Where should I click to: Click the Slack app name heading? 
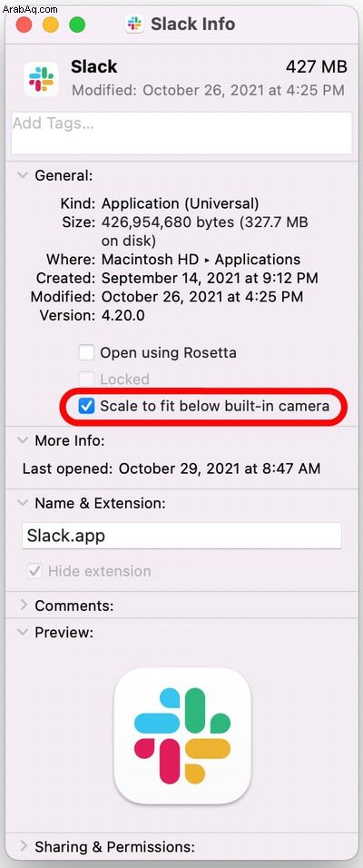[x=94, y=66]
